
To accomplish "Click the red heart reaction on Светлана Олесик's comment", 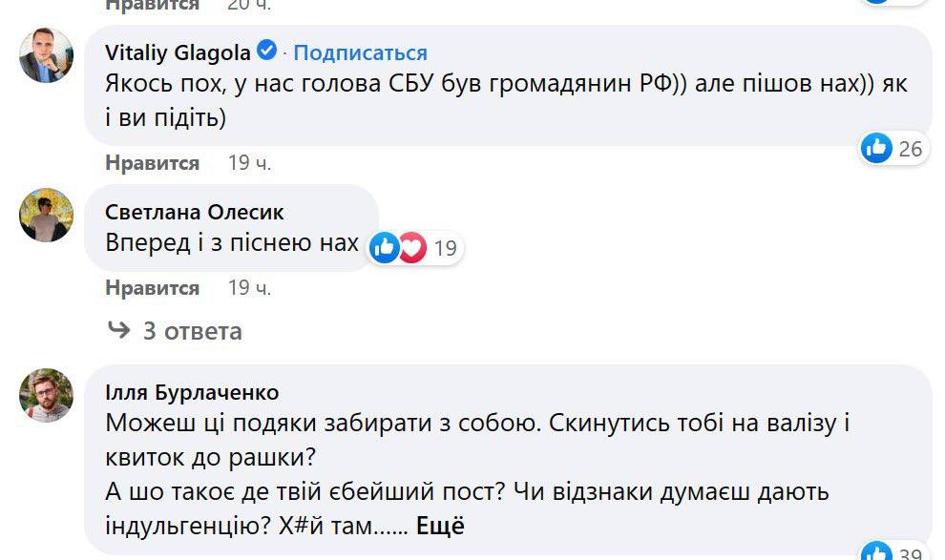I will (x=411, y=248).
